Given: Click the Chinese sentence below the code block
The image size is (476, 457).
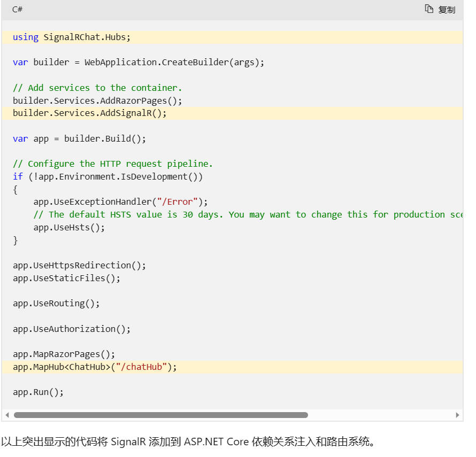Looking at the screenshot, I should [x=188, y=441].
